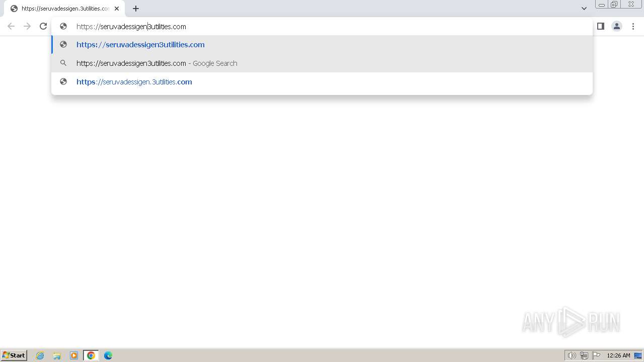This screenshot has height=362, width=644.
Task: Click the globe icon in the address bar
Action: click(x=63, y=26)
